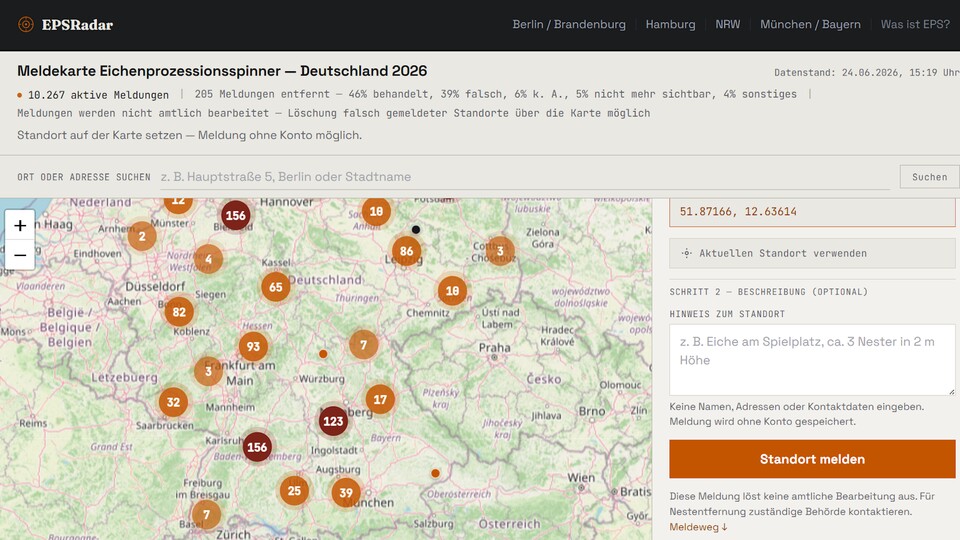The height and width of the screenshot is (540, 960).
Task: Zoom in on the map
Action: tap(20, 225)
